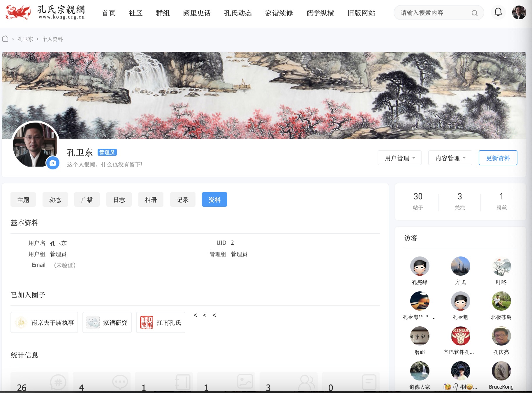
Task: Switch to the 广播 tab
Action: (87, 200)
